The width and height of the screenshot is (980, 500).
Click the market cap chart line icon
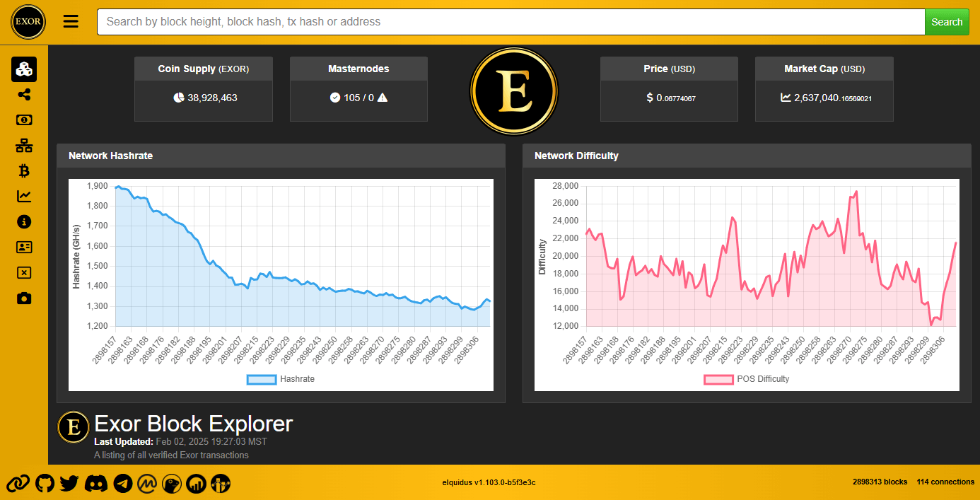(x=786, y=98)
